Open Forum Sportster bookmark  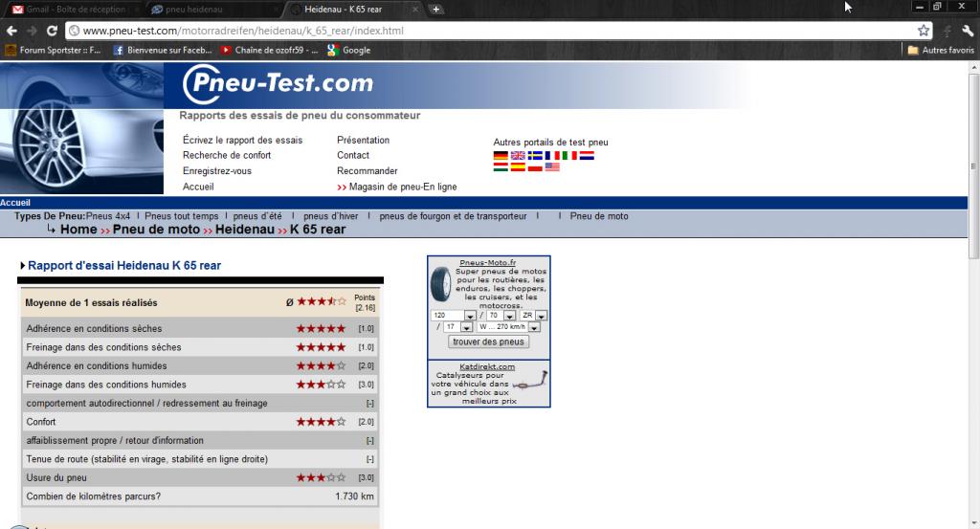point(53,50)
